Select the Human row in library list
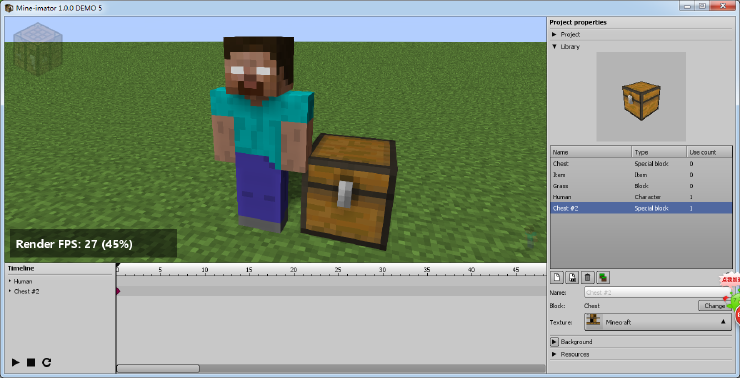The width and height of the screenshot is (740, 378). click(x=641, y=197)
